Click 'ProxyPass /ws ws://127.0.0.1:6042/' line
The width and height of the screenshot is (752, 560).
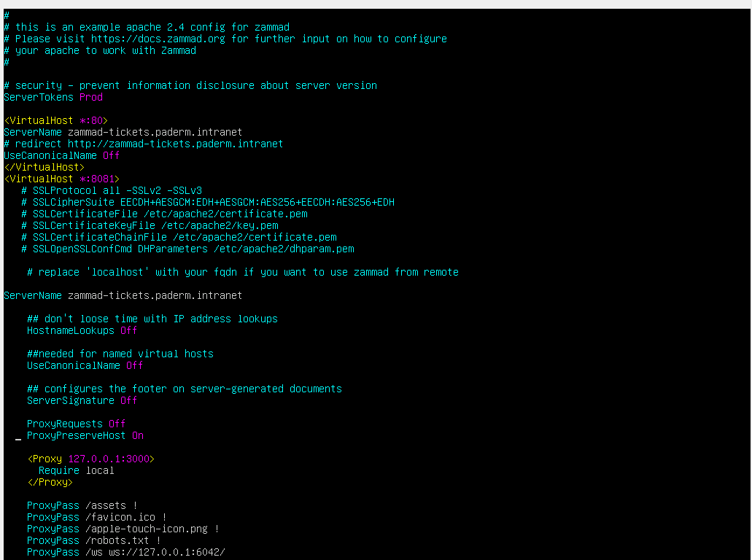pyautogui.click(x=126, y=552)
